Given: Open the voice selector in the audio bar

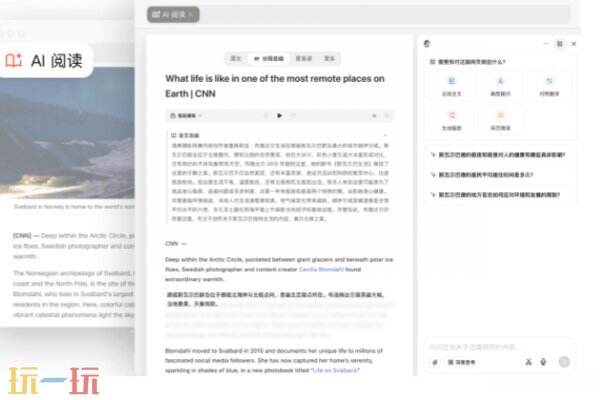Looking at the screenshot, I should coord(186,116).
